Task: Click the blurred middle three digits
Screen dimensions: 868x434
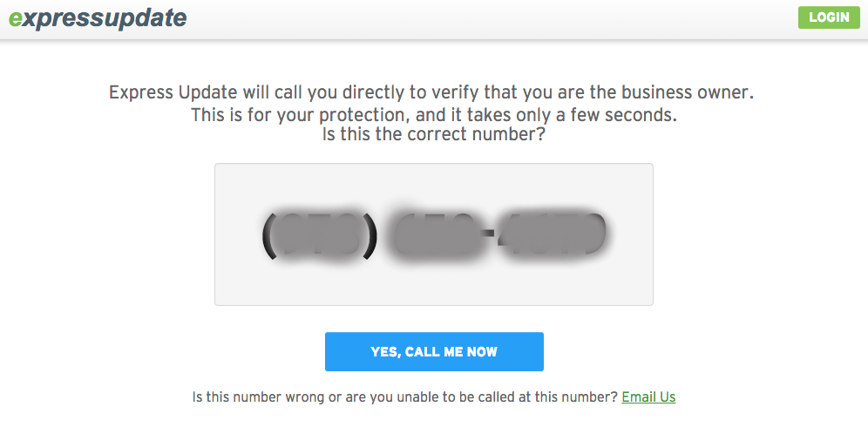Action: pyautogui.click(x=437, y=236)
